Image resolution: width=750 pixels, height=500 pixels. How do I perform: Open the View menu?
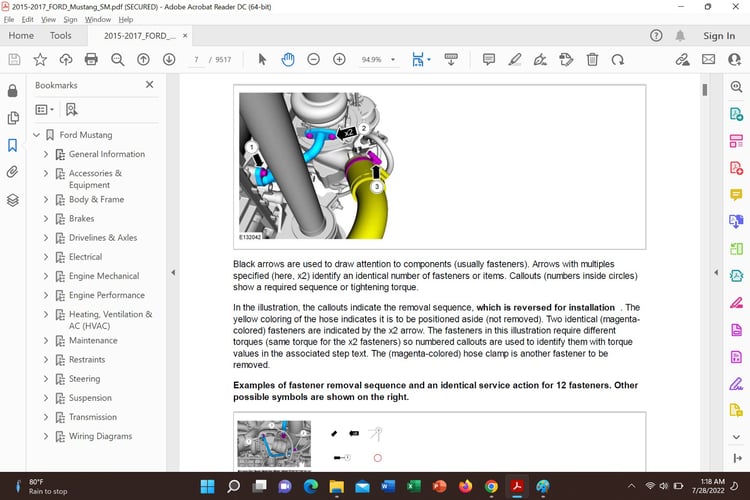(x=48, y=20)
